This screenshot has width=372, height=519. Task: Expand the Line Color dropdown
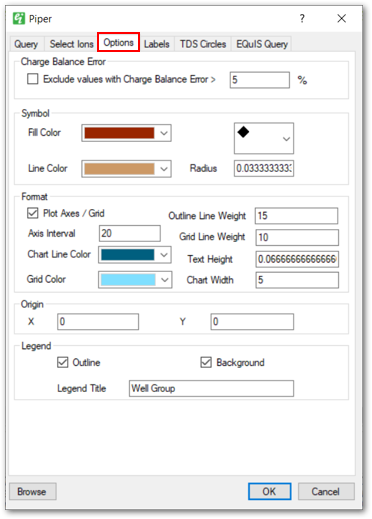(163, 169)
